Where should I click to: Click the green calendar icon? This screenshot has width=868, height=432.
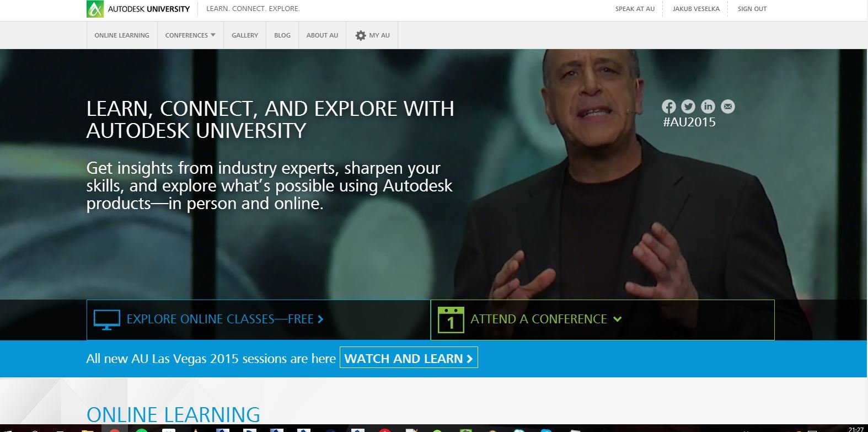pyautogui.click(x=451, y=320)
